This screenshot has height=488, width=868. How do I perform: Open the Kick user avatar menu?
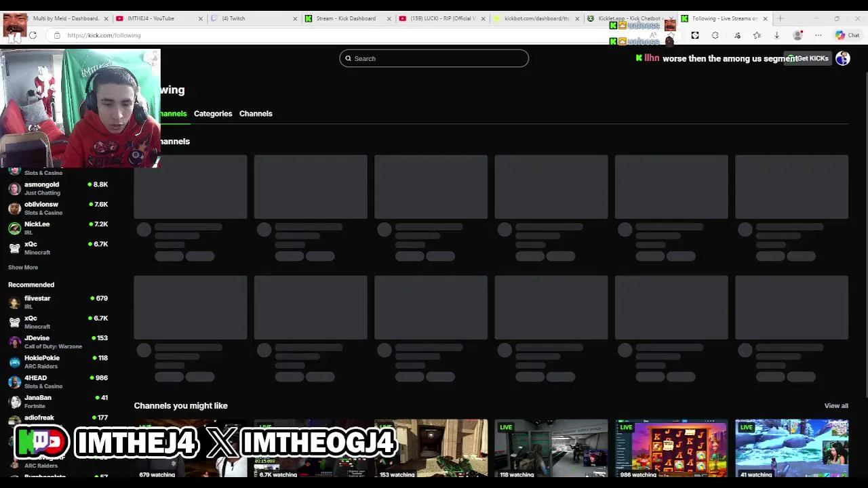click(843, 58)
